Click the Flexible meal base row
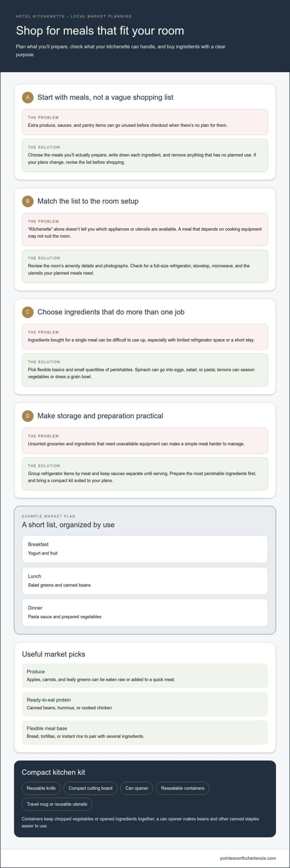The width and height of the screenshot is (290, 868). click(x=145, y=732)
